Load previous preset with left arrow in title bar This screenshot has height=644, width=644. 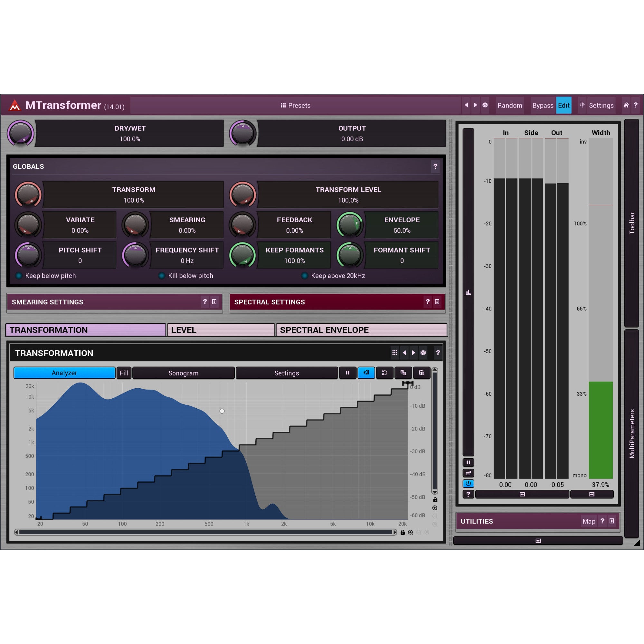click(x=466, y=105)
